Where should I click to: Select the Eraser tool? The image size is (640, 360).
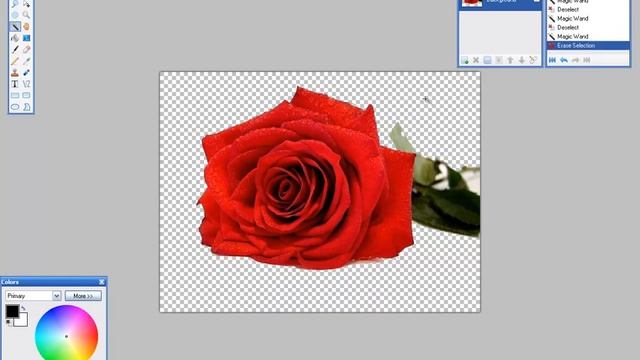pos(26,49)
